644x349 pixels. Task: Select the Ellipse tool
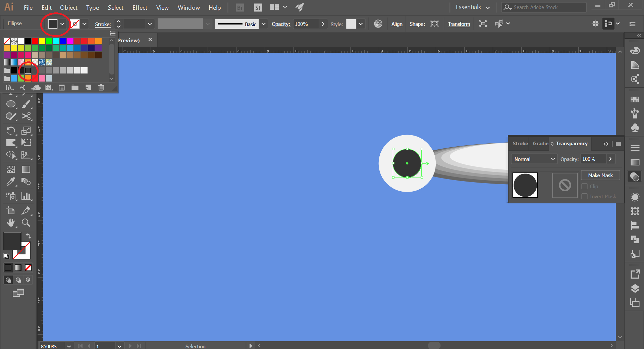[x=11, y=104]
